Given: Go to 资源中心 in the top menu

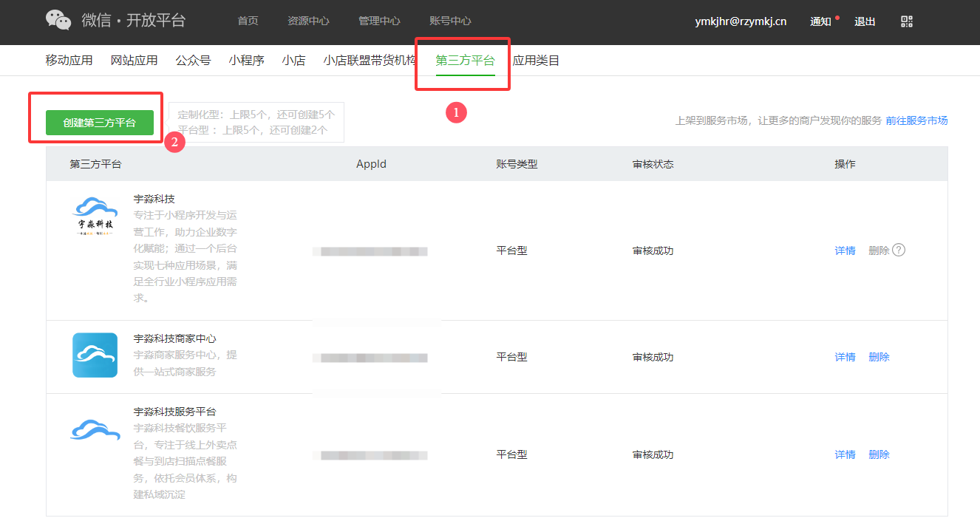Looking at the screenshot, I should [x=308, y=21].
